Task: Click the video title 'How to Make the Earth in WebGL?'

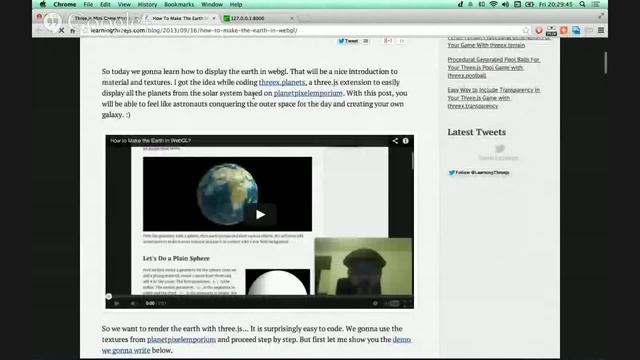Action: tap(151, 141)
